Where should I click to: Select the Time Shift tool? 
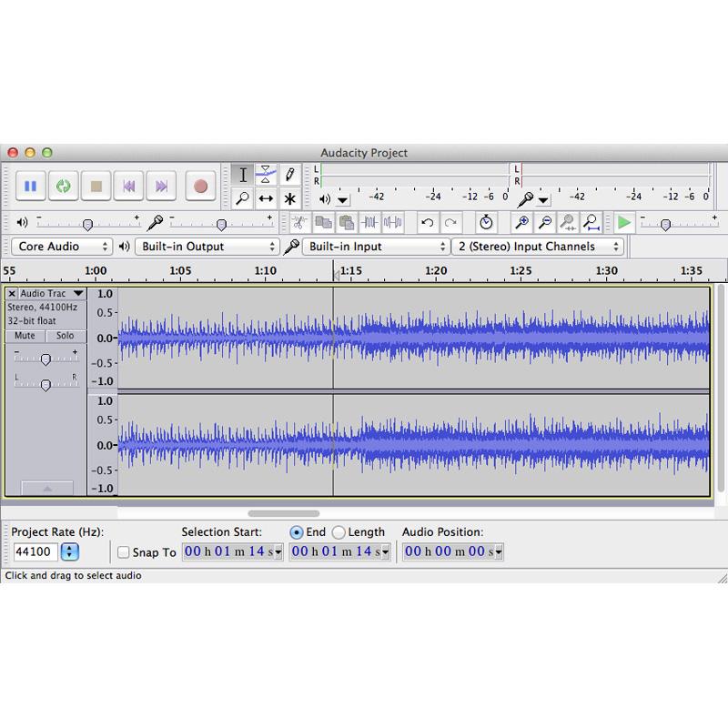266,198
